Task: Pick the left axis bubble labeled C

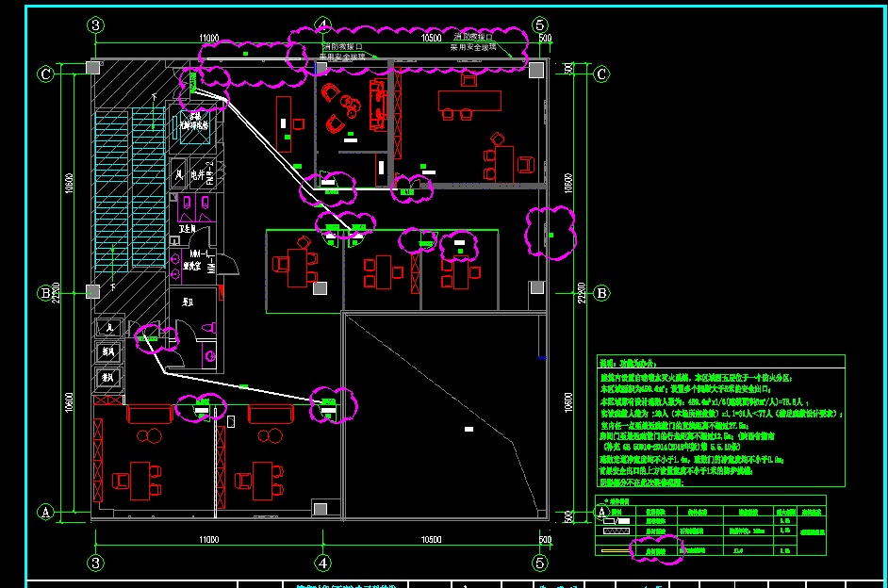Action: [45, 74]
